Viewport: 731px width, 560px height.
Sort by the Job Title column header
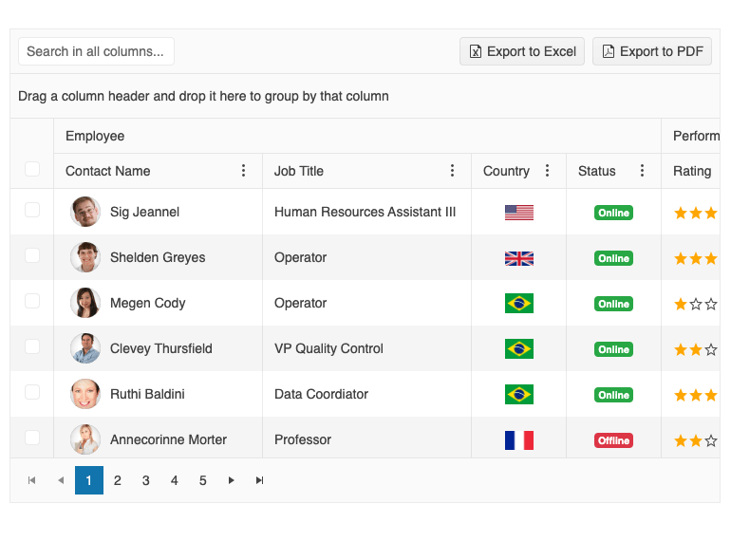coord(299,171)
